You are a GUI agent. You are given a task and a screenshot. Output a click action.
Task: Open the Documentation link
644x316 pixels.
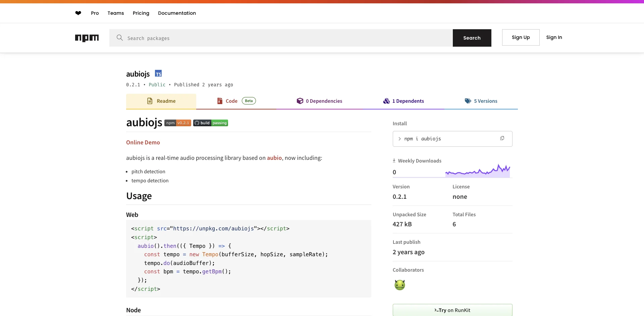[177, 13]
